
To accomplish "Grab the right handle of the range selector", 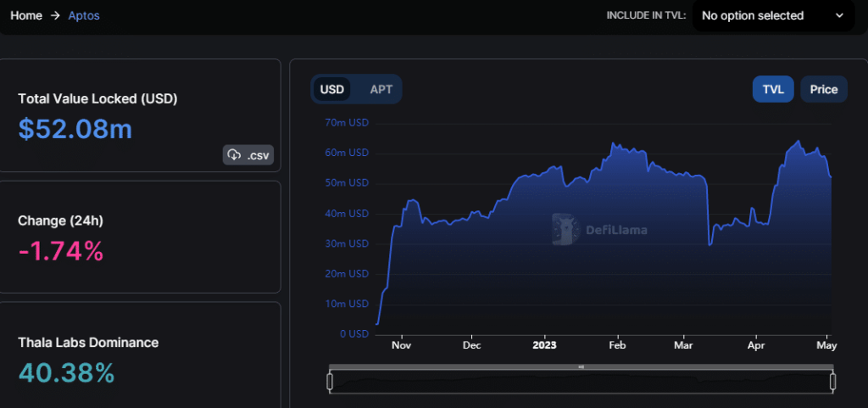I will pyautogui.click(x=832, y=382).
